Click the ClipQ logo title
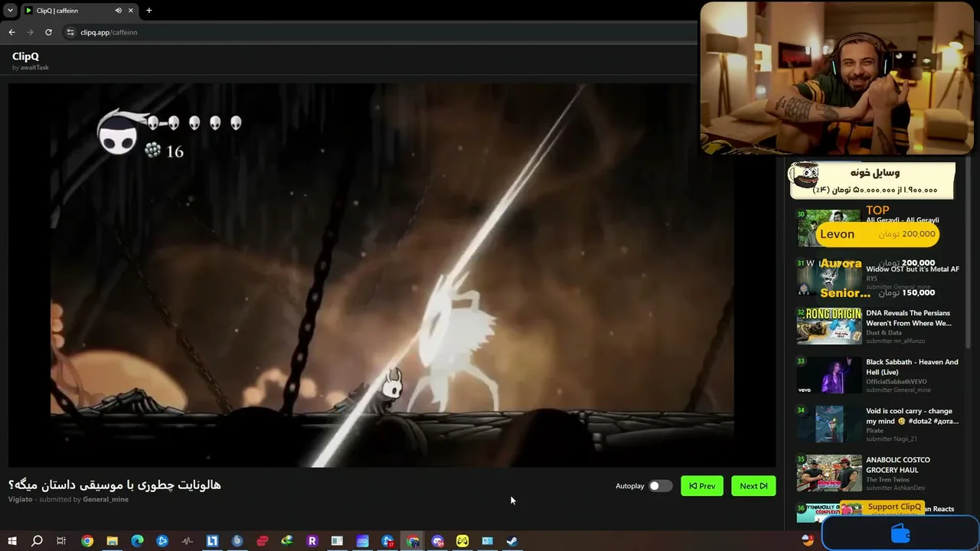980x551 pixels. pyautogui.click(x=25, y=56)
